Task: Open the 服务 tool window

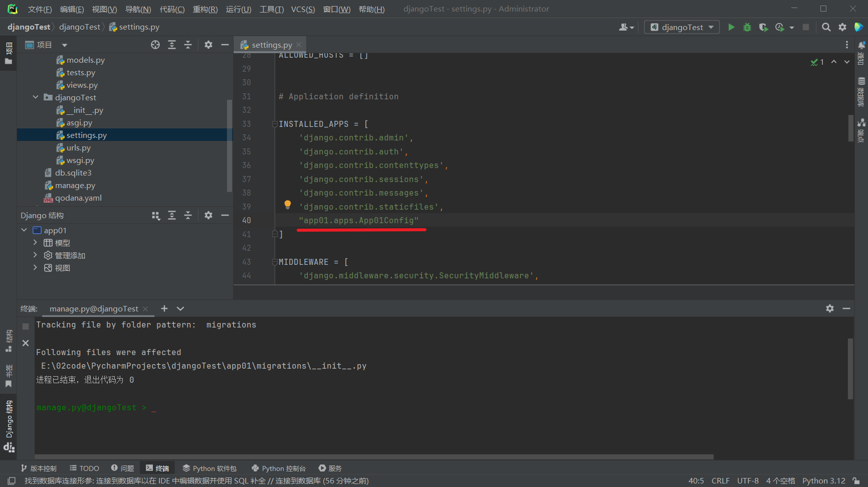Action: point(330,468)
